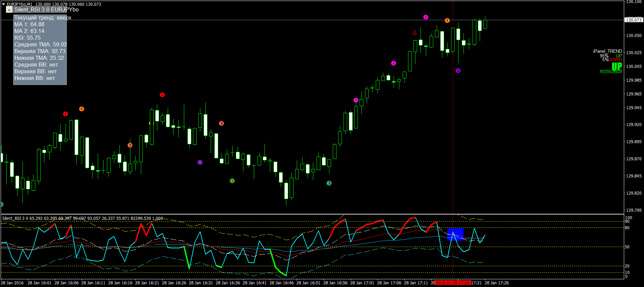This screenshot has width=644, height=287.
Task: Click the Silent_RSI indicator window value label
Action: [83, 218]
